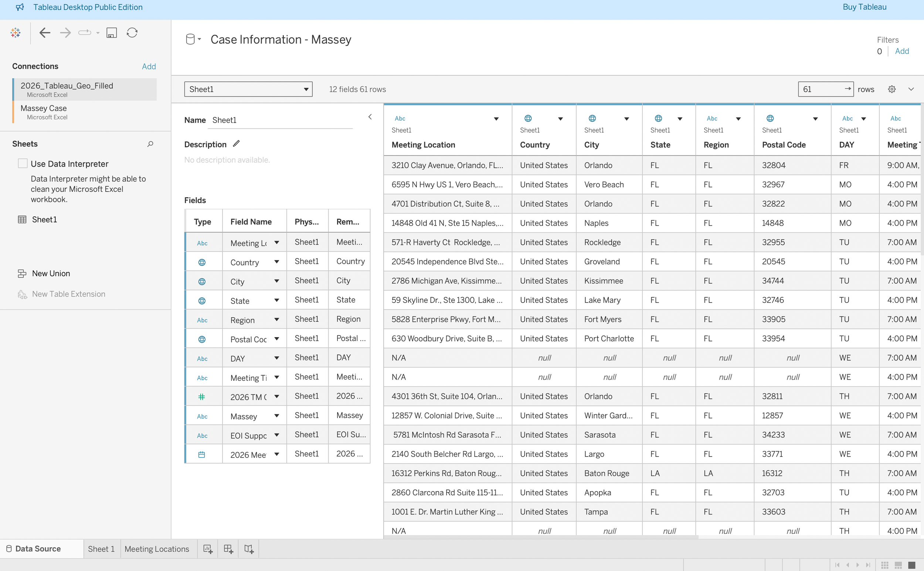Enable Use Data Interpreter checkbox

coord(23,164)
